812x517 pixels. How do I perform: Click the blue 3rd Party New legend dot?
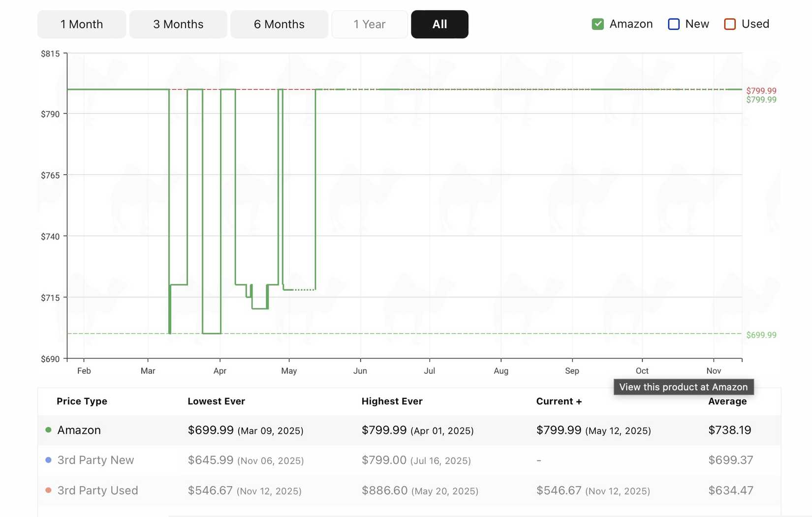point(48,460)
